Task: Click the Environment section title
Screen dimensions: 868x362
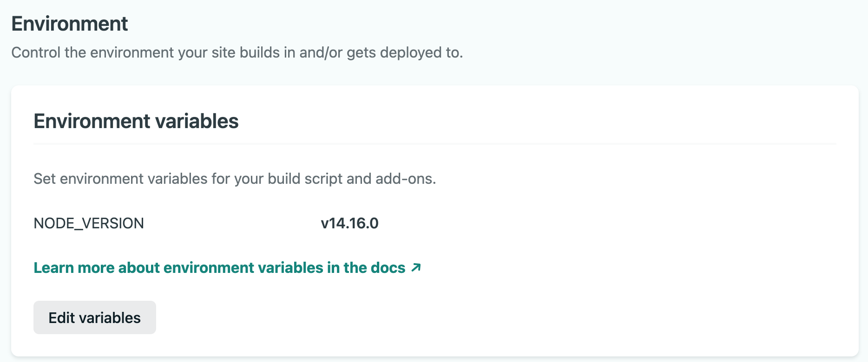Action: (70, 24)
